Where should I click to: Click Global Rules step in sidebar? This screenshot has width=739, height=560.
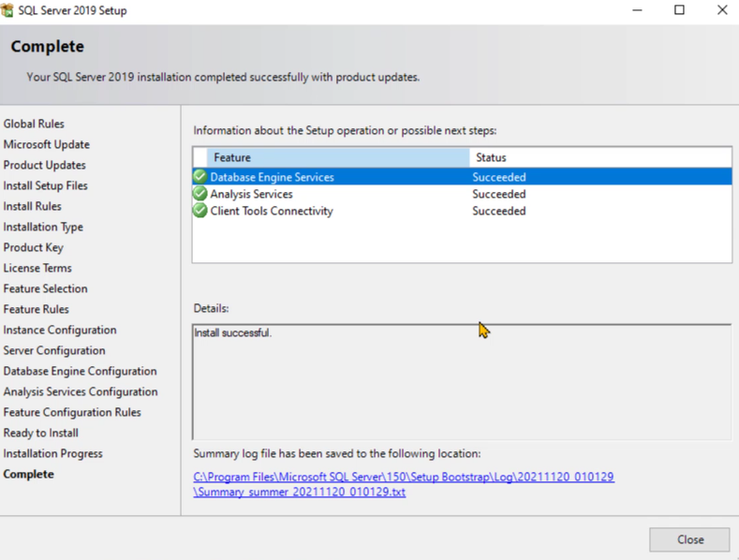tap(34, 124)
